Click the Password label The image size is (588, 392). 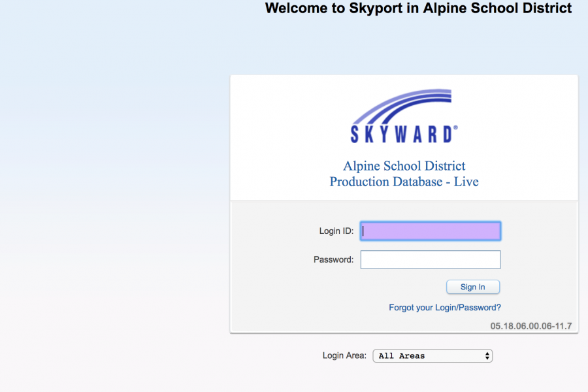pyautogui.click(x=333, y=259)
